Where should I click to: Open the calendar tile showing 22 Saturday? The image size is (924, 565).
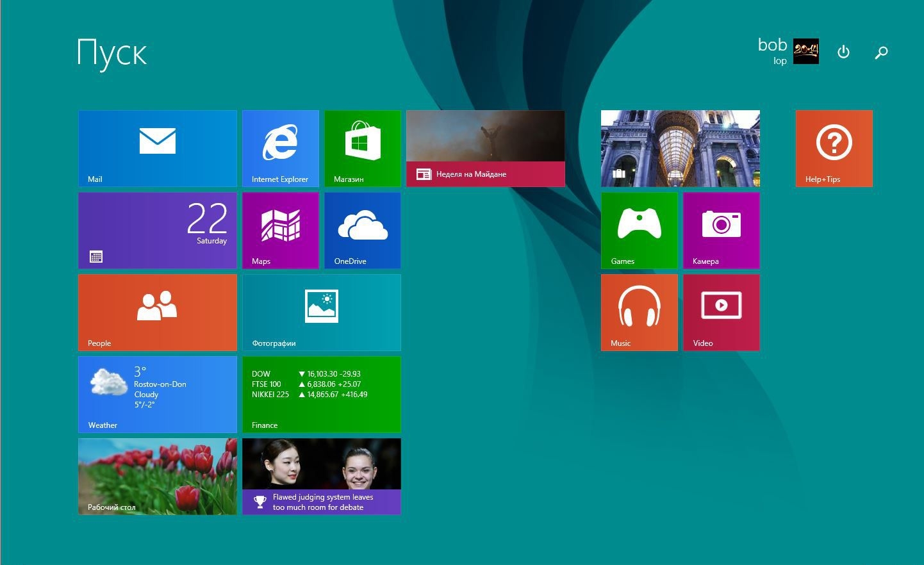click(x=157, y=230)
